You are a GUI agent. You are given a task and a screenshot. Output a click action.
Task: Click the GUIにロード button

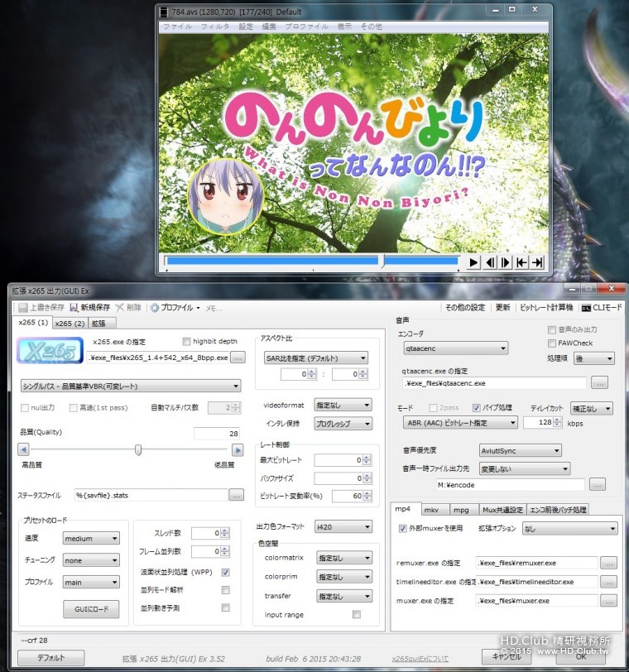[91, 609]
